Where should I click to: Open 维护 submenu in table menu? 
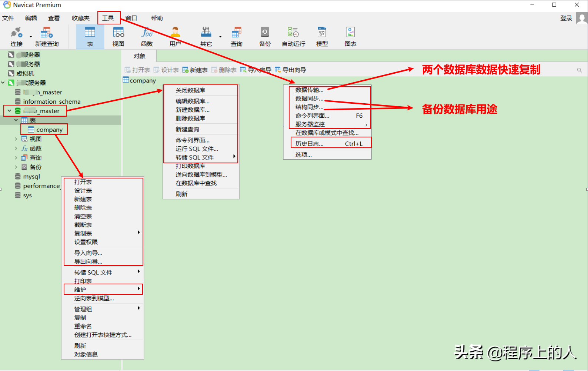pyautogui.click(x=103, y=290)
